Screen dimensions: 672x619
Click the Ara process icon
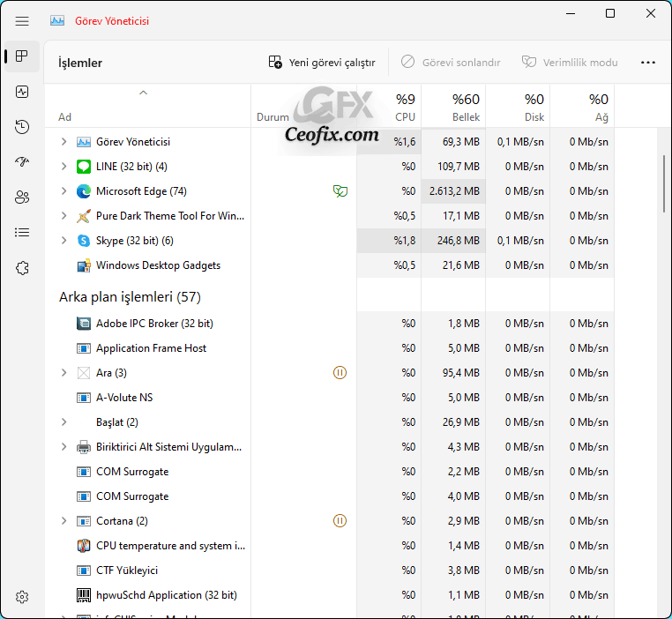(84, 373)
